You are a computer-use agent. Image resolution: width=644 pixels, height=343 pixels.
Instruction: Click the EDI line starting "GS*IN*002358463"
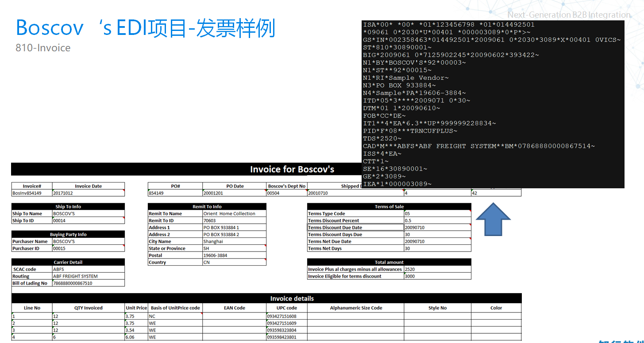click(492, 40)
